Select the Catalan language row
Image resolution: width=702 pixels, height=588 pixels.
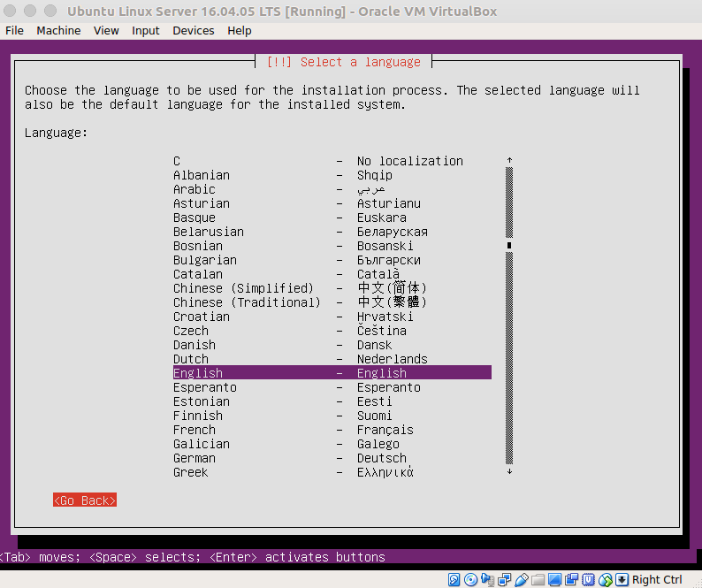(x=332, y=274)
